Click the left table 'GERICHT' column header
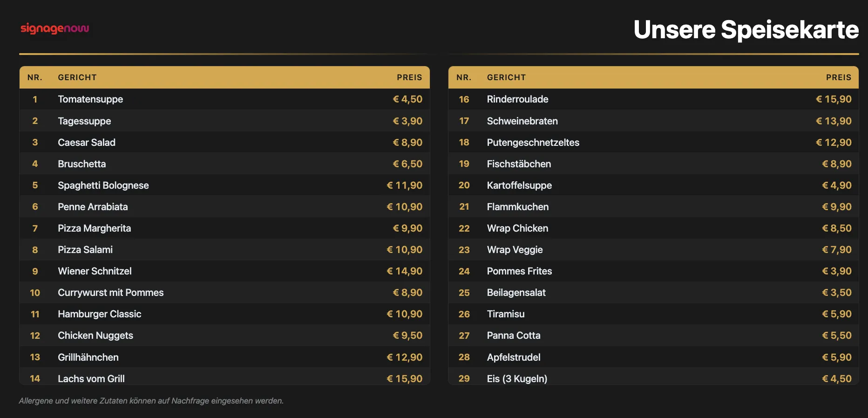 click(x=77, y=77)
